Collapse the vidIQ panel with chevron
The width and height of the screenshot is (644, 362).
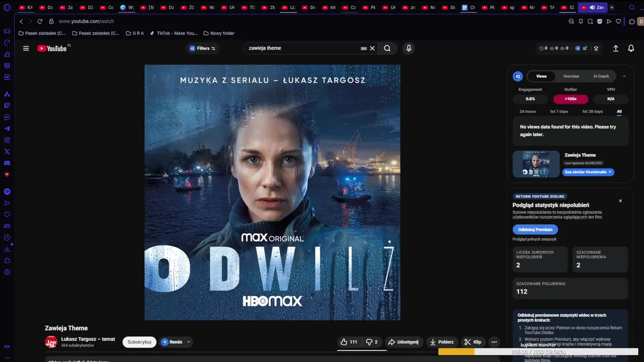624,76
